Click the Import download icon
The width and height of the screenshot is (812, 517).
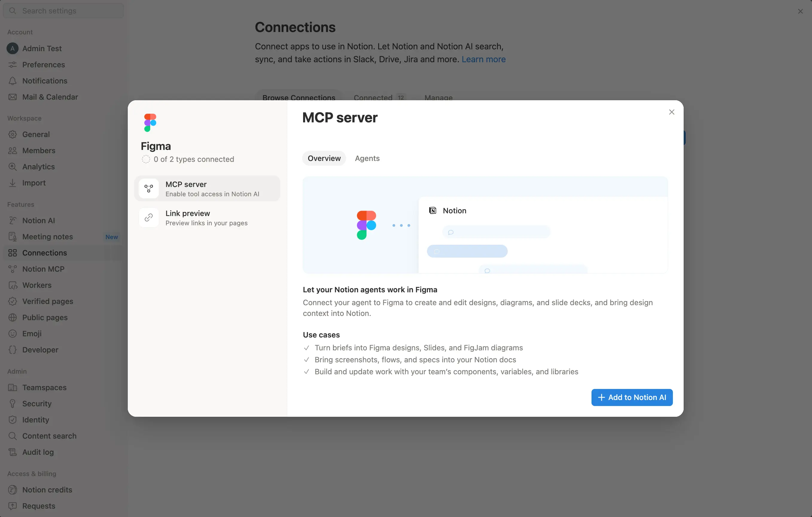click(13, 183)
